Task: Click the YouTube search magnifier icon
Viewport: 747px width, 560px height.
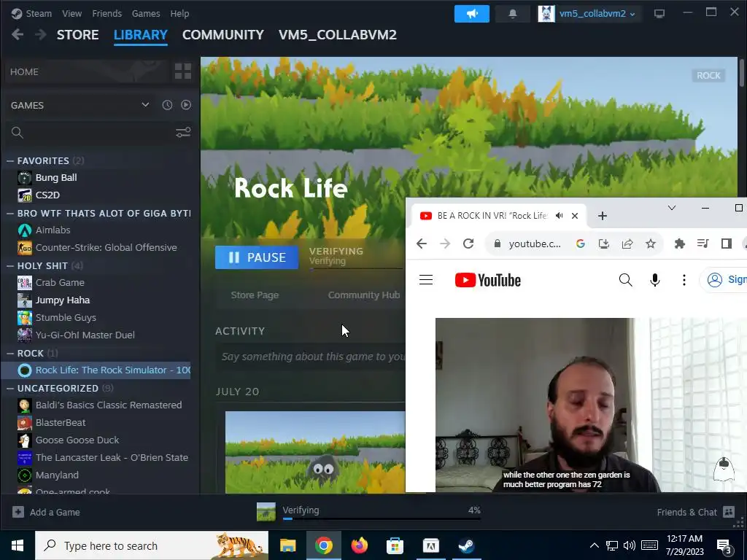Action: pos(625,280)
